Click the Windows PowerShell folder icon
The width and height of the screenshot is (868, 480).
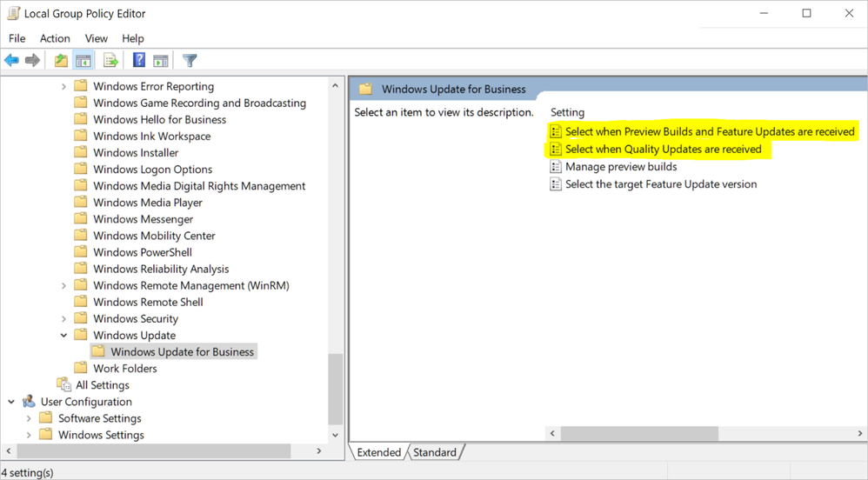click(x=81, y=251)
